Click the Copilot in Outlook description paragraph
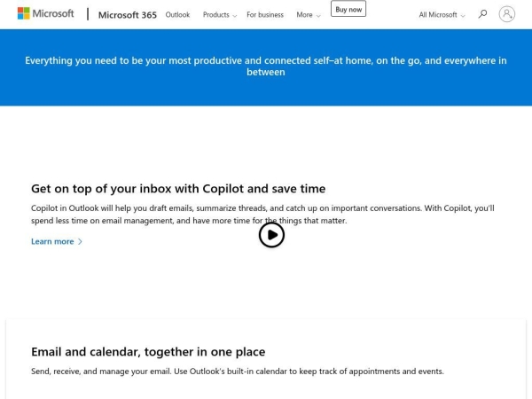The width and height of the screenshot is (532, 399). [x=262, y=215]
